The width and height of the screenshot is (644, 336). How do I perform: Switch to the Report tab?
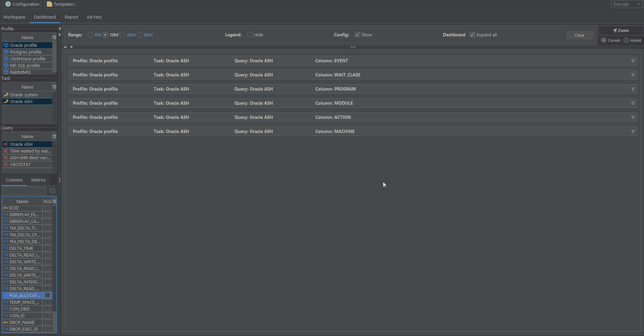point(71,17)
